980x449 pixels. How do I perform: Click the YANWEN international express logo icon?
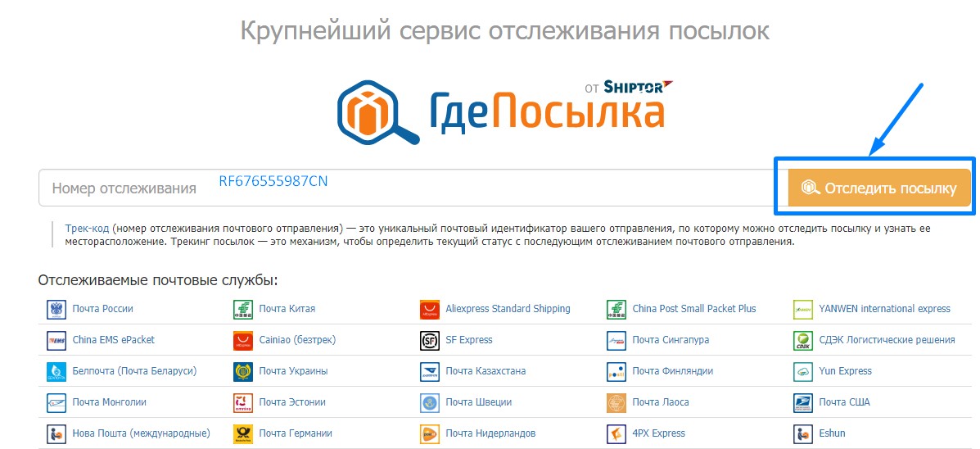click(x=802, y=309)
